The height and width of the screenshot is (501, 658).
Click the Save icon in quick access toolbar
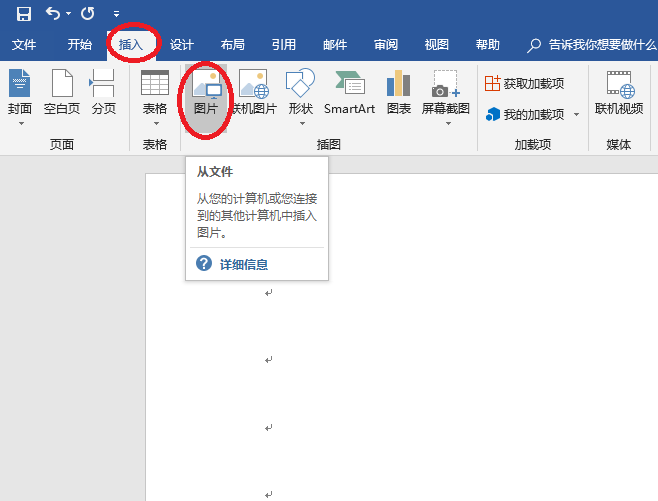24,14
